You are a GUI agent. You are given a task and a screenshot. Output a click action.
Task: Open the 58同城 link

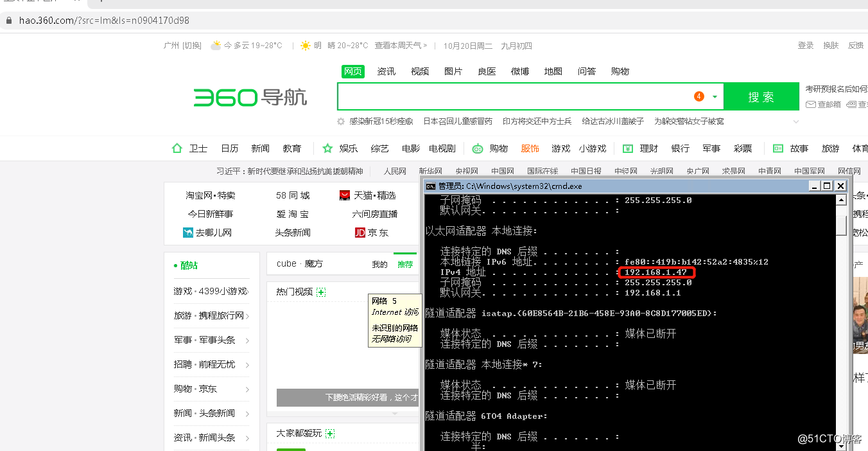[293, 195]
